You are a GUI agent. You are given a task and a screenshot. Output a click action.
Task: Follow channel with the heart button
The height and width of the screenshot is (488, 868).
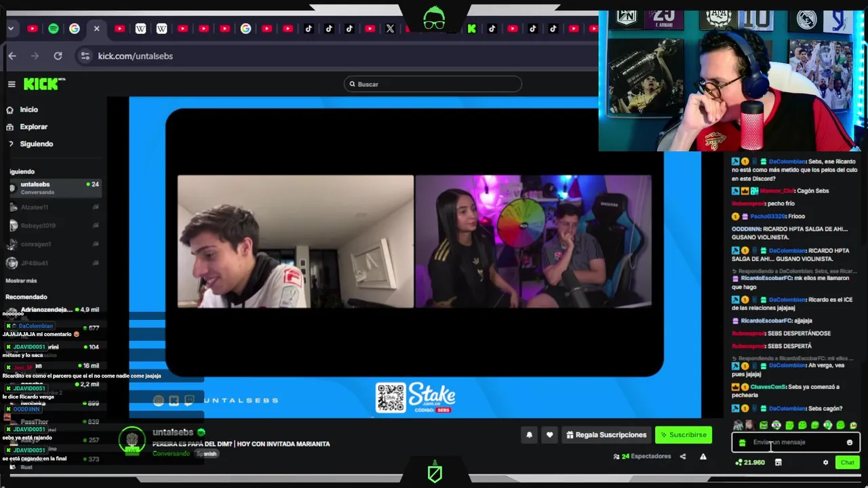550,435
